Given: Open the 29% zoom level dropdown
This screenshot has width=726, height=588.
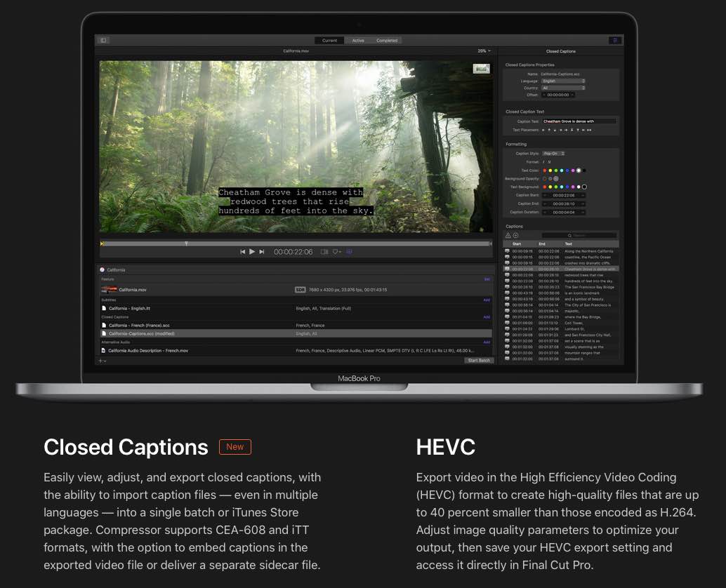Looking at the screenshot, I should tap(484, 51).
